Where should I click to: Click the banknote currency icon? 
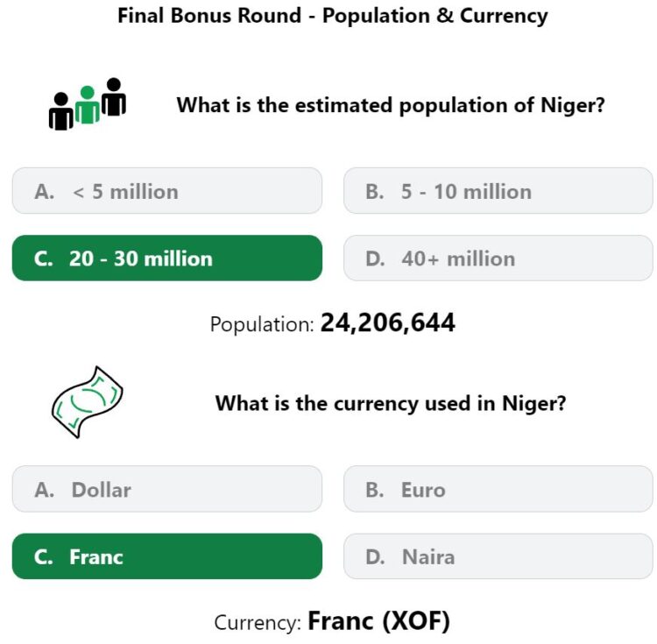coord(87,402)
